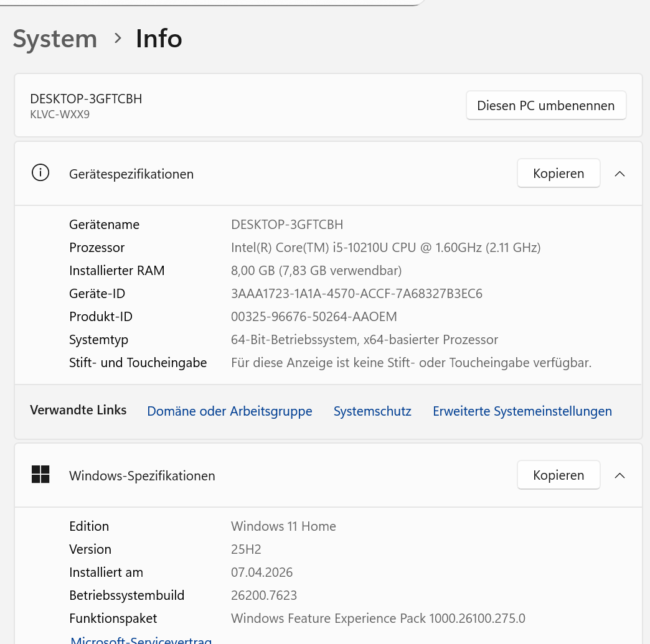Click the Gerätename label
This screenshot has width=650, height=644.
(x=105, y=224)
